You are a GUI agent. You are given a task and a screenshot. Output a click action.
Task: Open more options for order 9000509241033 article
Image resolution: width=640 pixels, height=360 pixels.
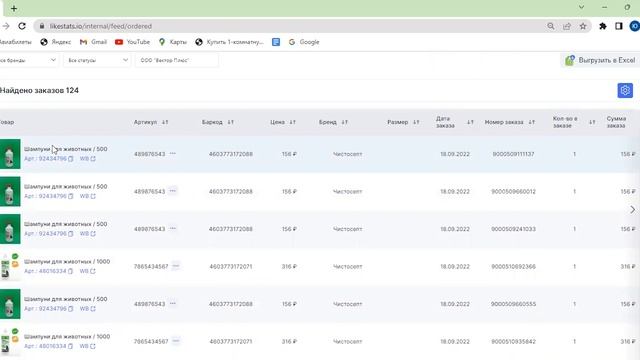pyautogui.click(x=173, y=229)
